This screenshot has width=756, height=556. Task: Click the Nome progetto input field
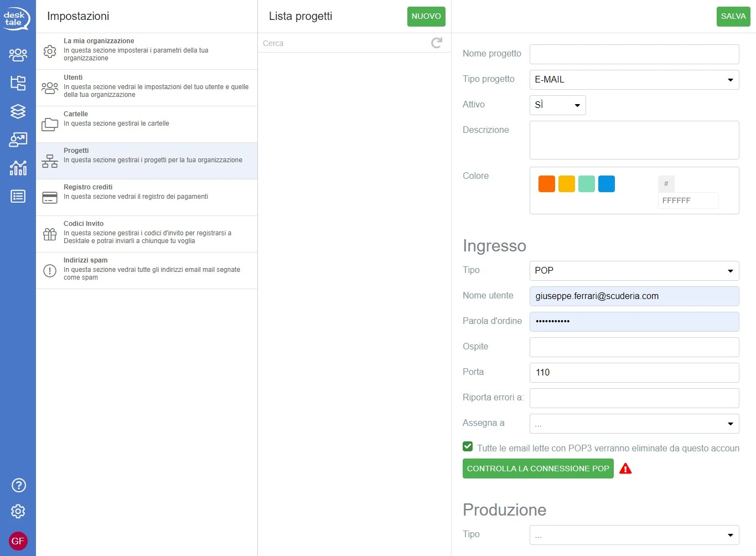coord(634,54)
